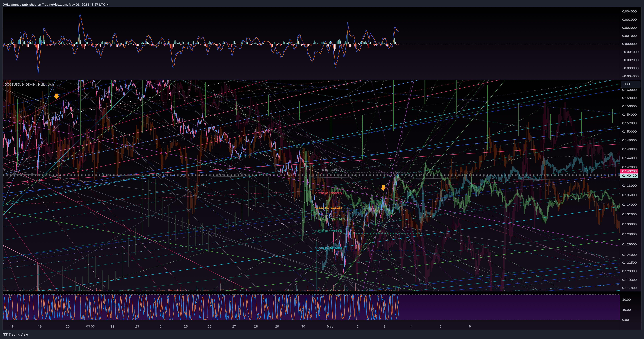Click stochastic axis label 0.00
Screen dimensions: 644x339
(x=626, y=320)
